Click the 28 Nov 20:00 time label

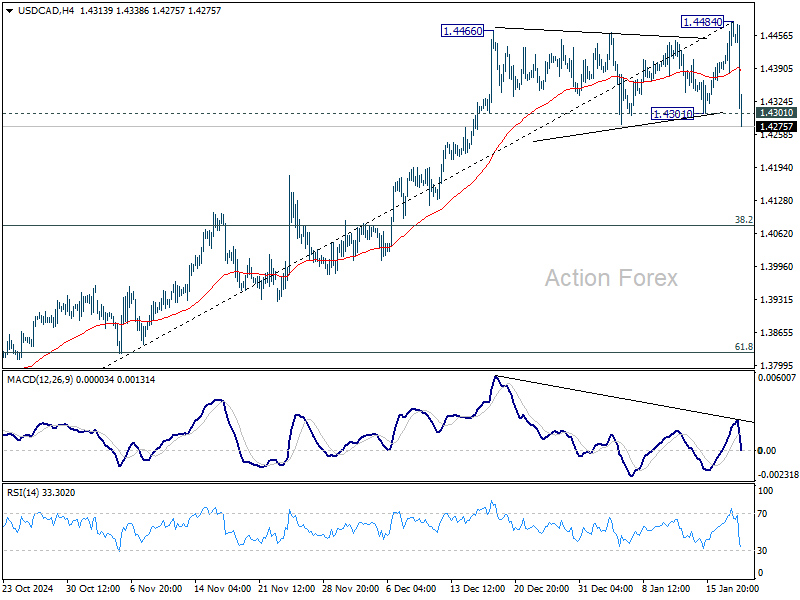coord(351,589)
